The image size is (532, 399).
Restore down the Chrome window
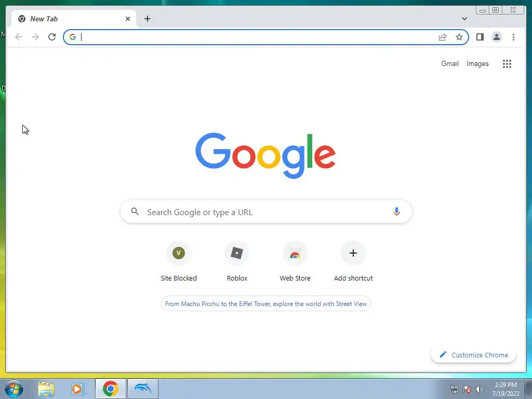pos(495,10)
